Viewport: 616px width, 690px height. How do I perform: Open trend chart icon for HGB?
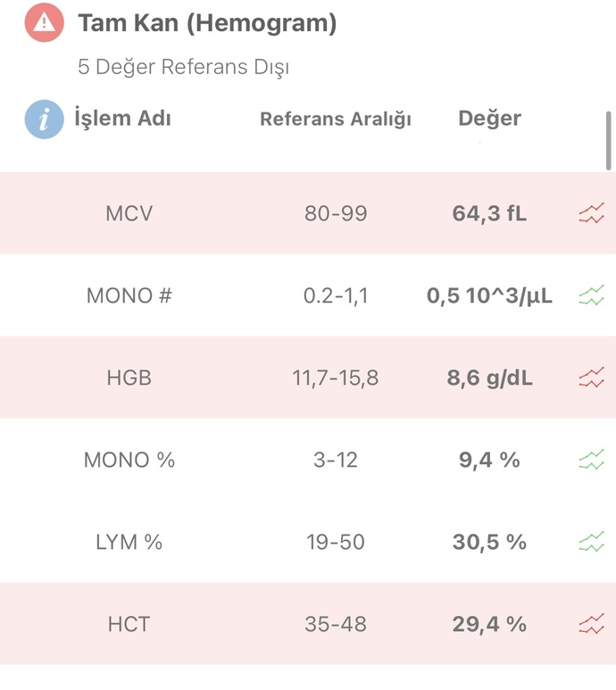(x=591, y=378)
